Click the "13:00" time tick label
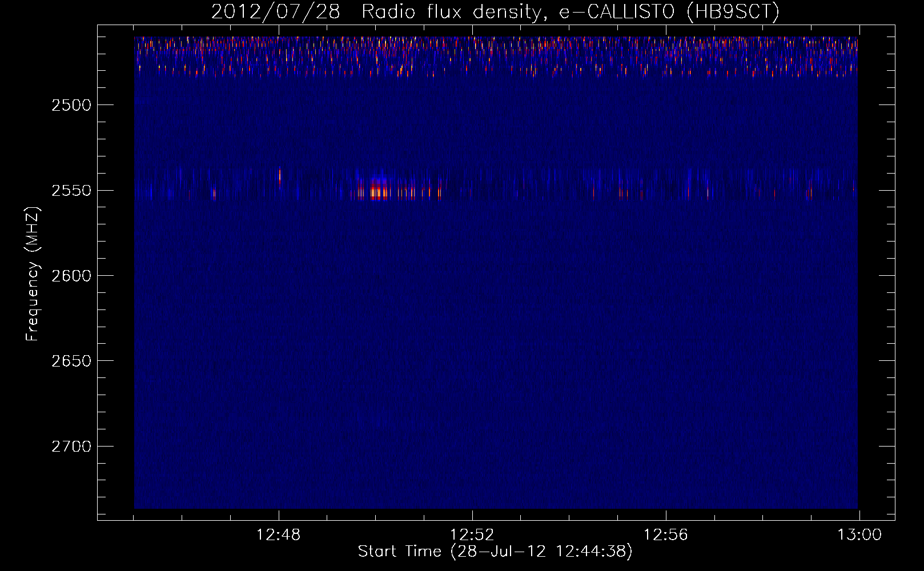Viewport: 924px width, 571px height. click(859, 535)
